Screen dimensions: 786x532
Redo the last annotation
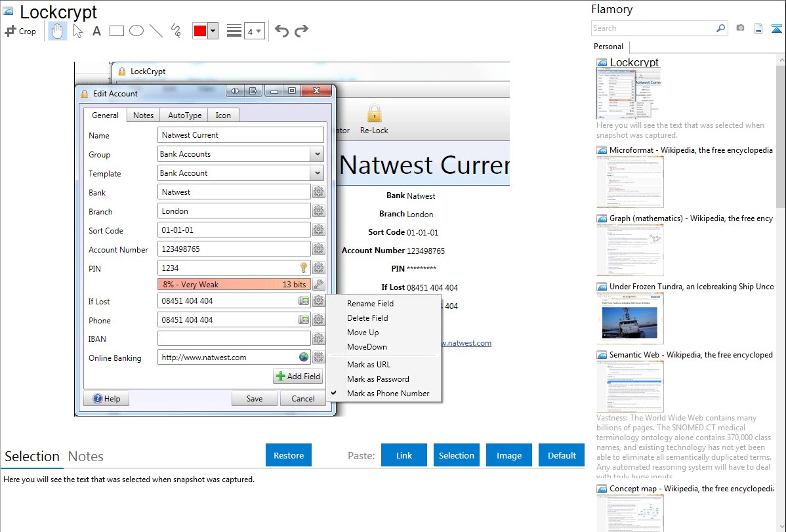(301, 31)
